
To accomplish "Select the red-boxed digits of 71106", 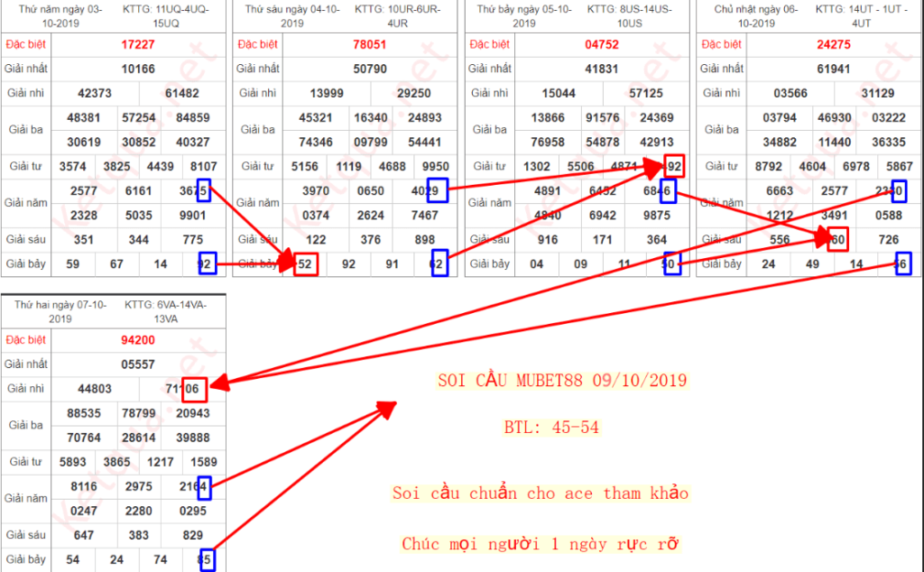I will [194, 389].
